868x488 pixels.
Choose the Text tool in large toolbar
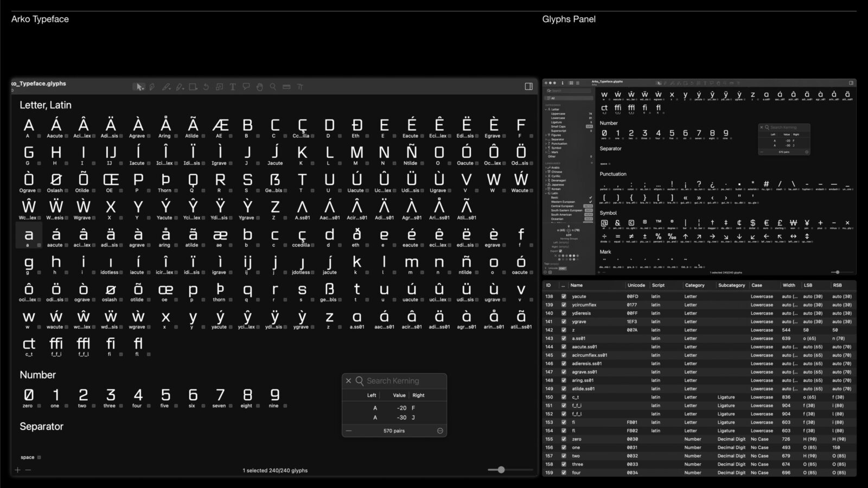[x=233, y=87]
